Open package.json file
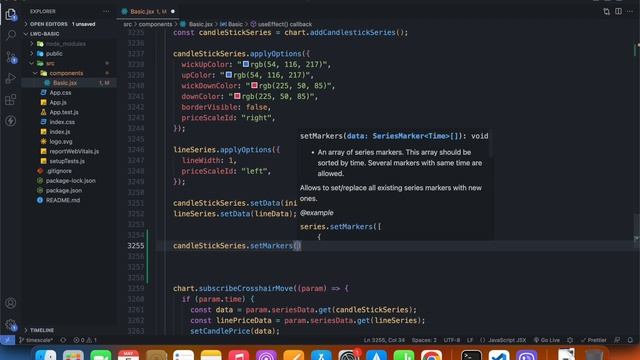 pyautogui.click(x=64, y=191)
